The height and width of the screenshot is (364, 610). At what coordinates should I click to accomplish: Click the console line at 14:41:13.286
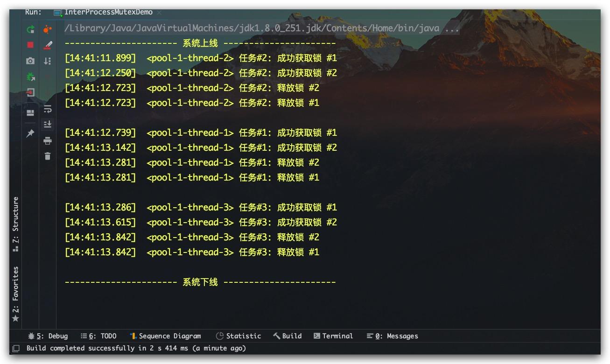(201, 208)
